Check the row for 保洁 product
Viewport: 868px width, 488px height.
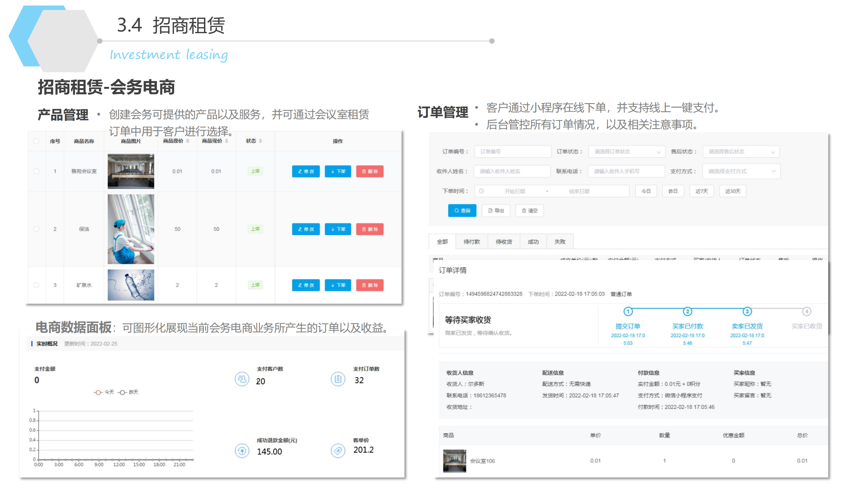pos(36,229)
